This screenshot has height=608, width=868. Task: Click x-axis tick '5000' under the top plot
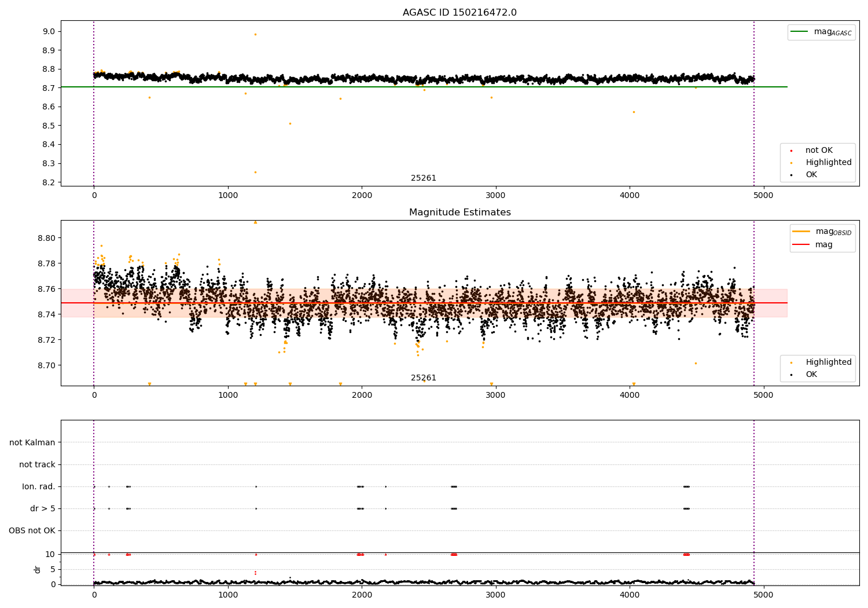coord(764,196)
